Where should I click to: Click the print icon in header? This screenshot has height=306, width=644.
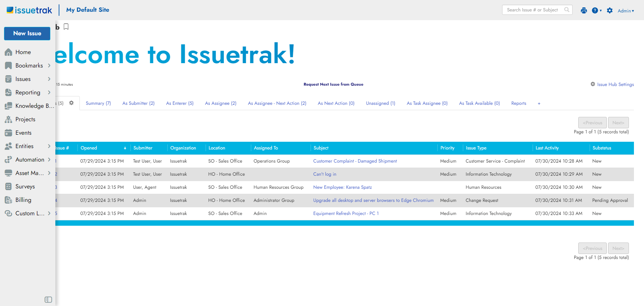point(584,10)
